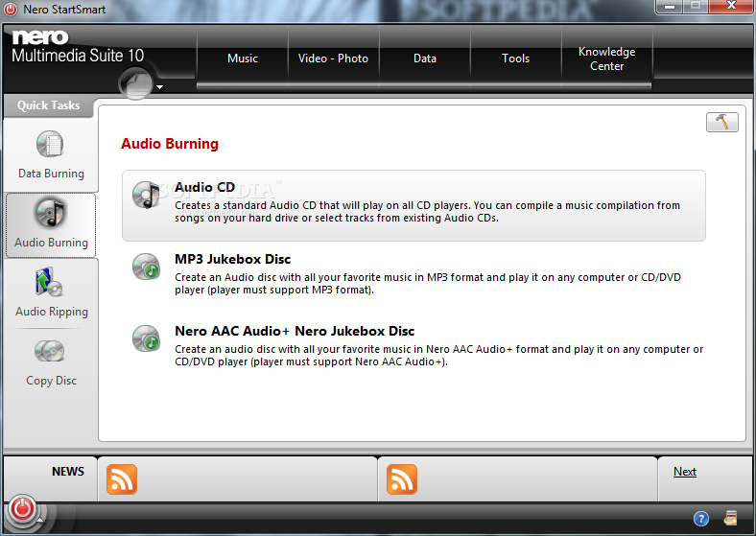Viewport: 756px width, 536px height.
Task: Choose the MP3 Jukebox Disc title
Action: (232, 259)
